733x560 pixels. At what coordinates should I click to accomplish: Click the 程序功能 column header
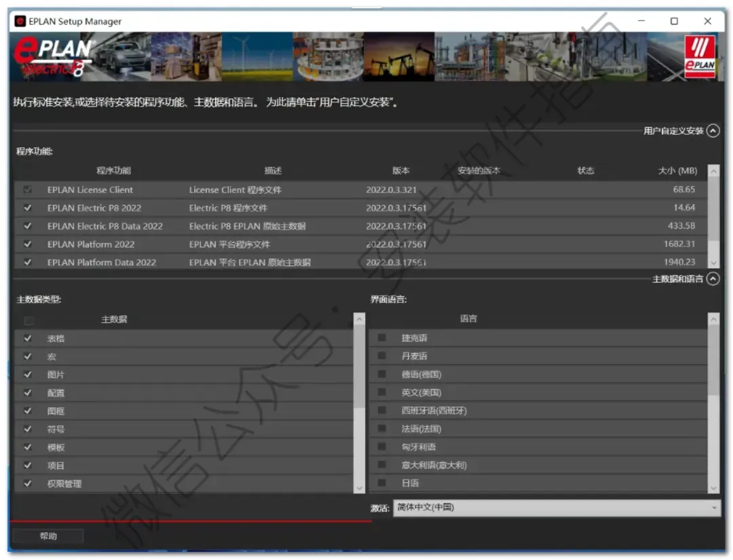113,170
